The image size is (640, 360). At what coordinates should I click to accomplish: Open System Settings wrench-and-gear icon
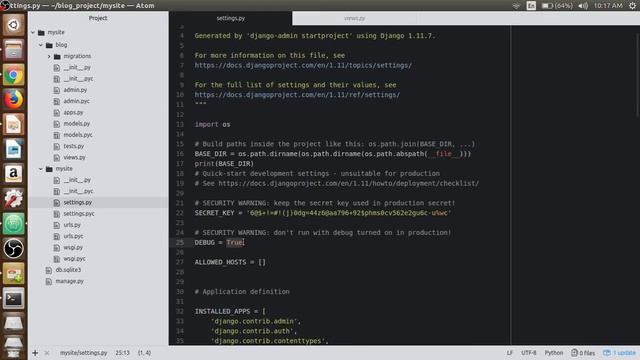coord(13,199)
